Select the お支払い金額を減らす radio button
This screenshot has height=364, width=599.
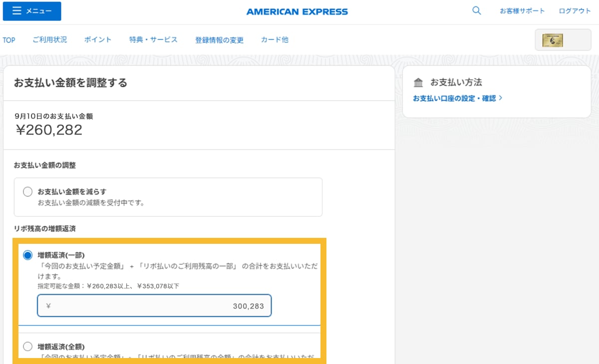tap(28, 192)
